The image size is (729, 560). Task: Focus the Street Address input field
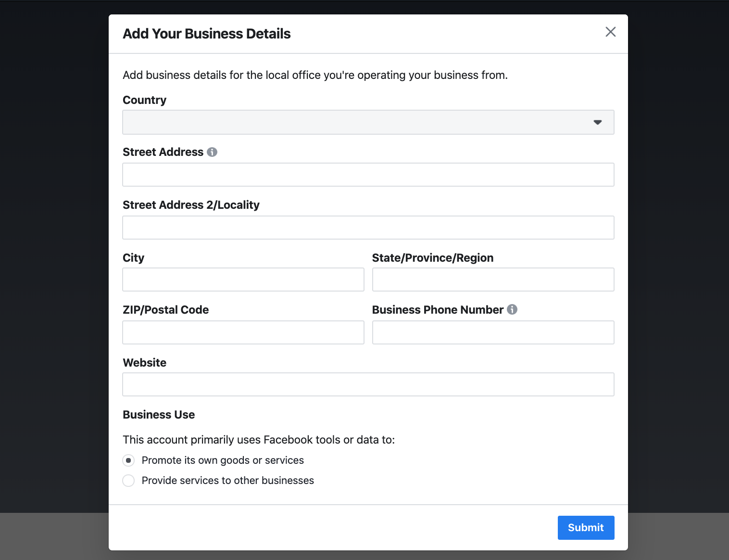(x=368, y=175)
